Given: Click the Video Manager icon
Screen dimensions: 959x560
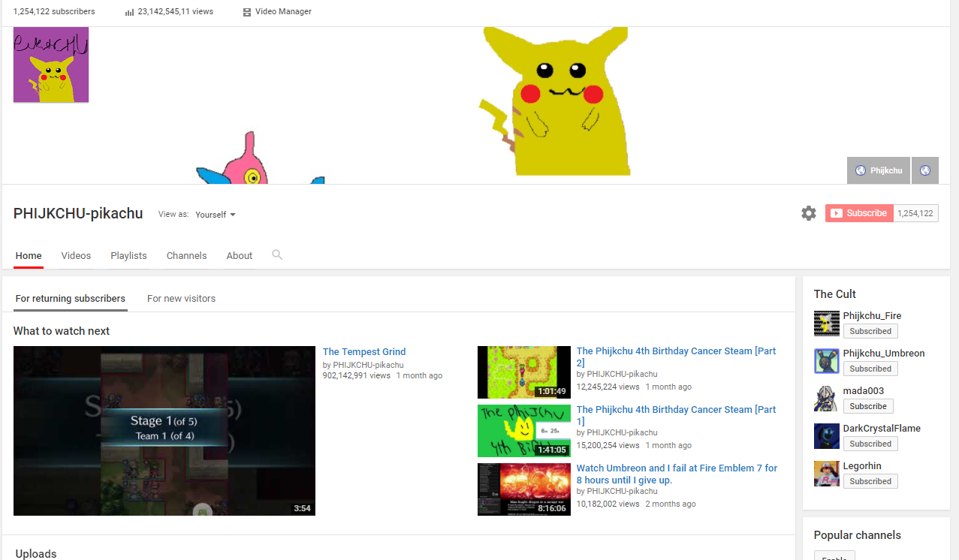Looking at the screenshot, I should (247, 12).
